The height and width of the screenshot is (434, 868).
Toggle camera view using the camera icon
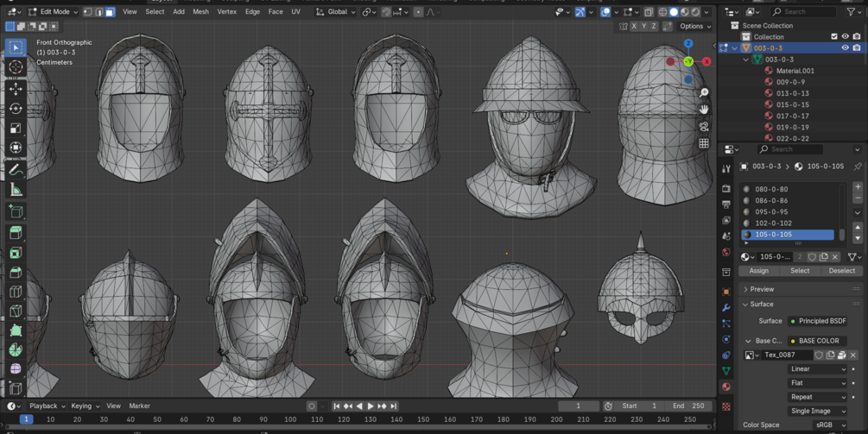coord(704,127)
